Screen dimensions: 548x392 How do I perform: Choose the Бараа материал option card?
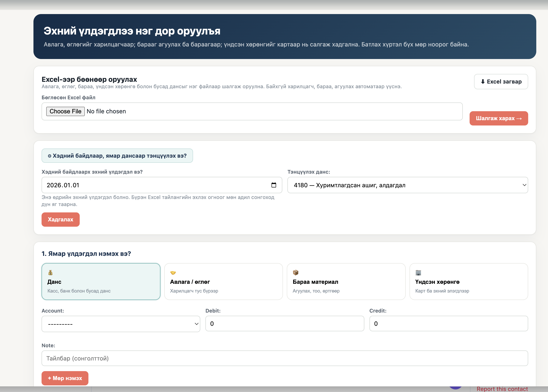(346, 281)
